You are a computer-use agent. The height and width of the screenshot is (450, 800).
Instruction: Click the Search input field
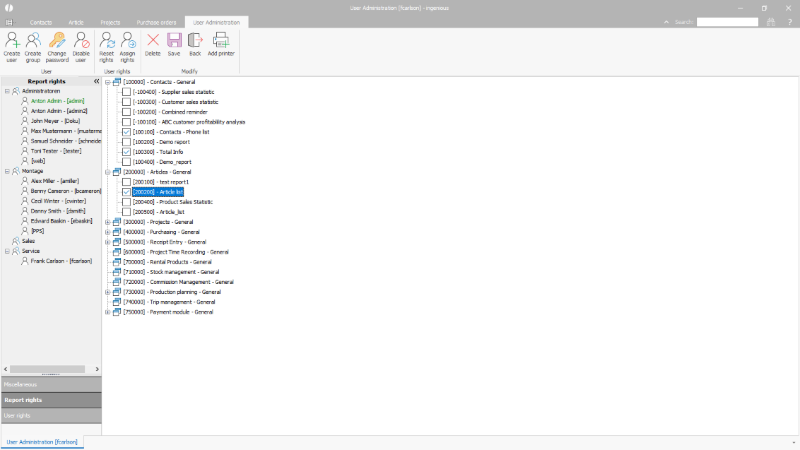tap(728, 22)
